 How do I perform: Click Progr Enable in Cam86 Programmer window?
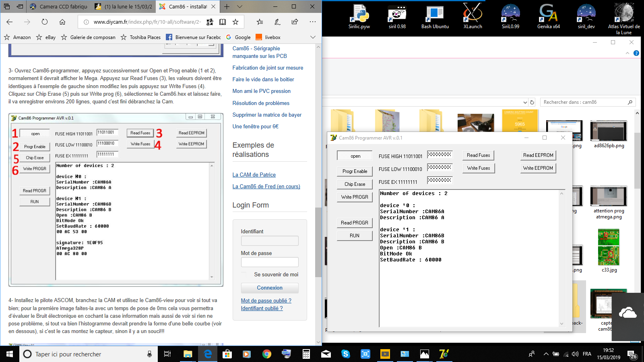click(355, 171)
